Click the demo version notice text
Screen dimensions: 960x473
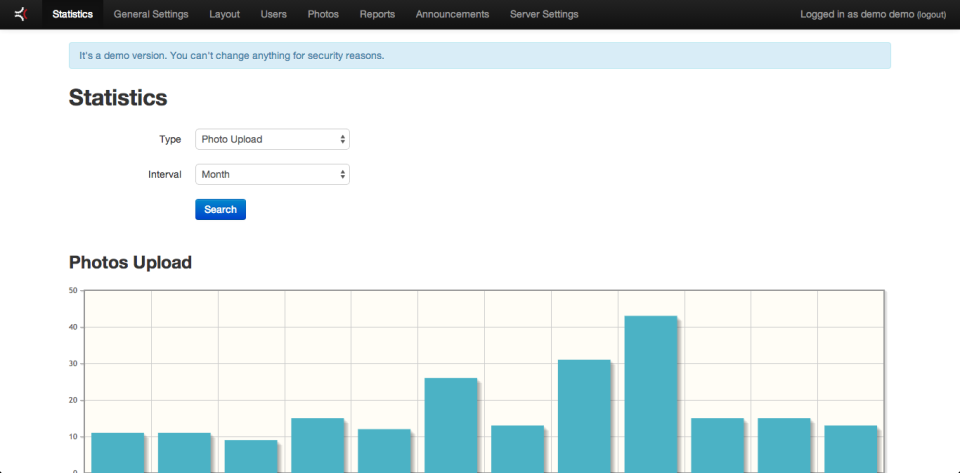231,56
